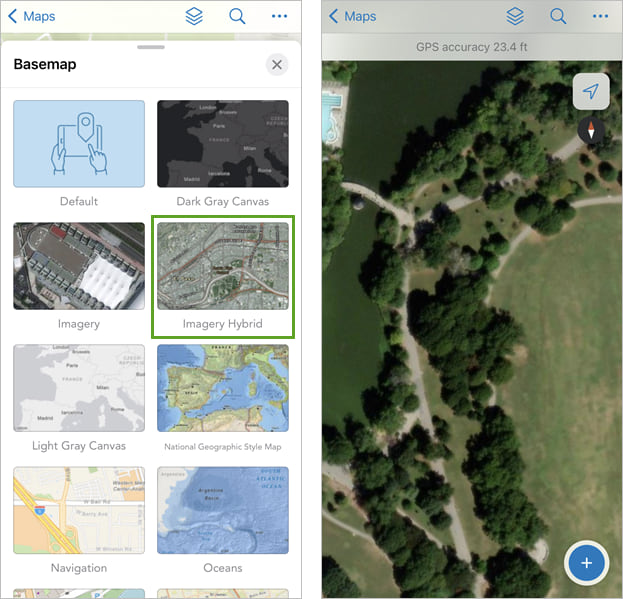Screen dimensions: 623x599
Task: Tap the compass to reset north
Action: 591,130
